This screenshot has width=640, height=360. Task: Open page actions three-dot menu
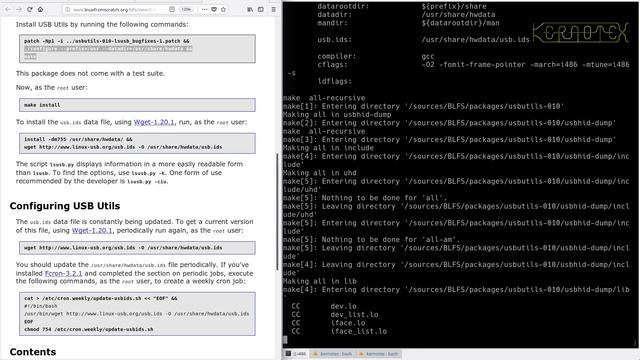[204, 9]
